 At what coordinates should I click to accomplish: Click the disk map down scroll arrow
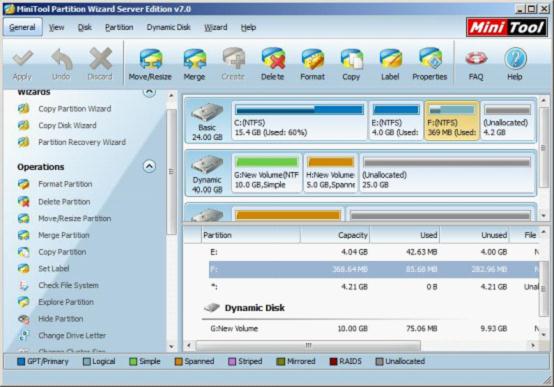544,215
